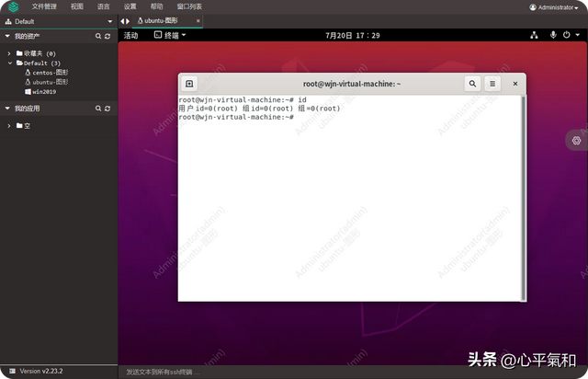Open the 视图 menu
This screenshot has height=379, width=588.
[x=77, y=6]
